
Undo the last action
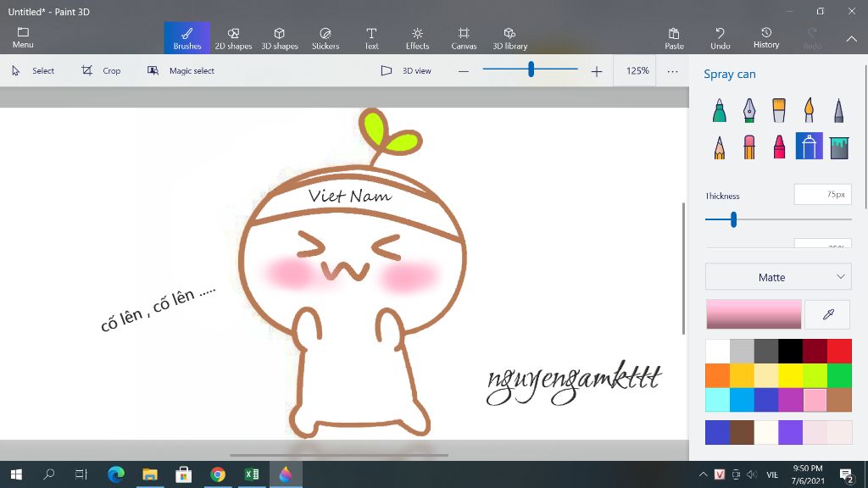pos(721,38)
